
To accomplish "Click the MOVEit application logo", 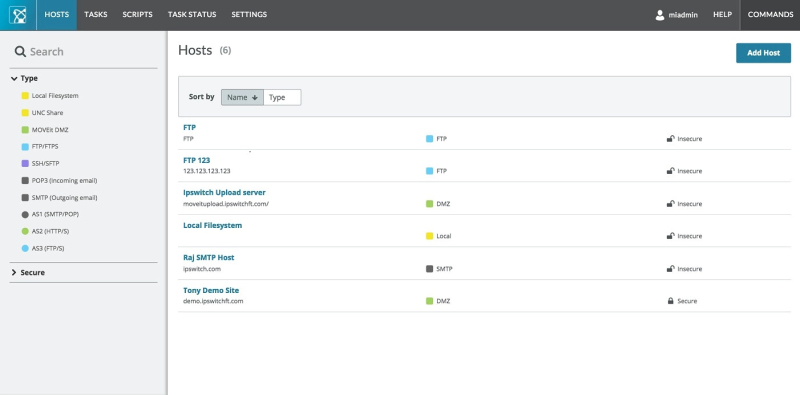I will point(18,15).
